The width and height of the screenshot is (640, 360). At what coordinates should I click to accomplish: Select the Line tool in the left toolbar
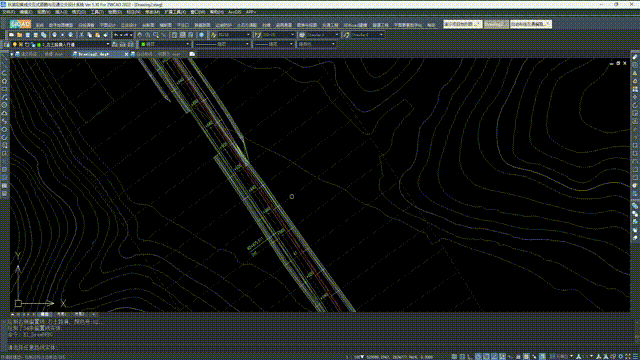point(4,57)
